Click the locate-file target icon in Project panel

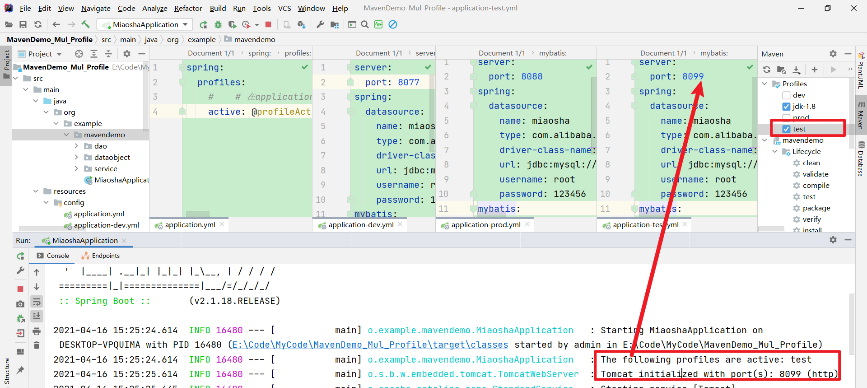tap(79, 54)
